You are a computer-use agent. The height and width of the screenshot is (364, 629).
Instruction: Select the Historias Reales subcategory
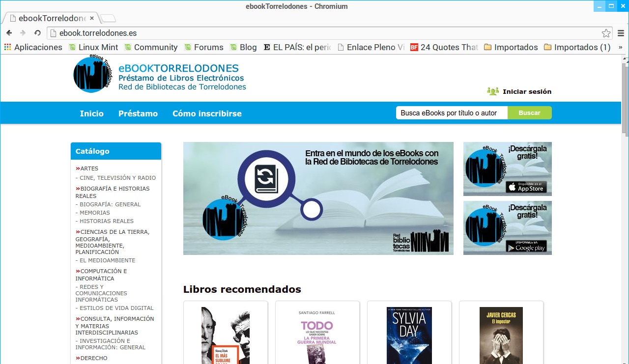[105, 221]
